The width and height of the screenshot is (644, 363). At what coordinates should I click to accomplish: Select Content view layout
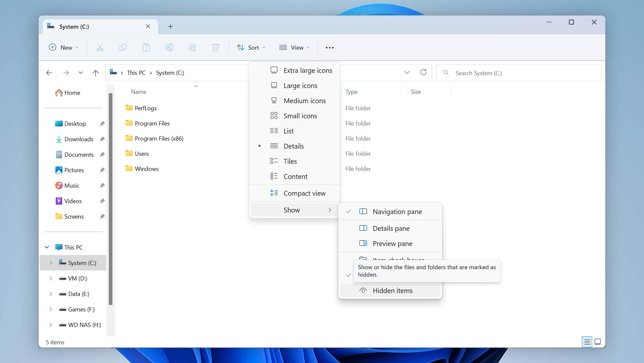click(x=295, y=177)
